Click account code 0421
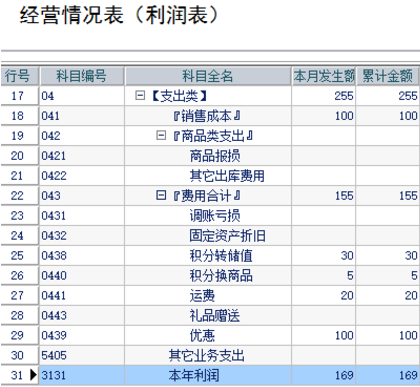This screenshot has height=387, width=420. coord(54,156)
